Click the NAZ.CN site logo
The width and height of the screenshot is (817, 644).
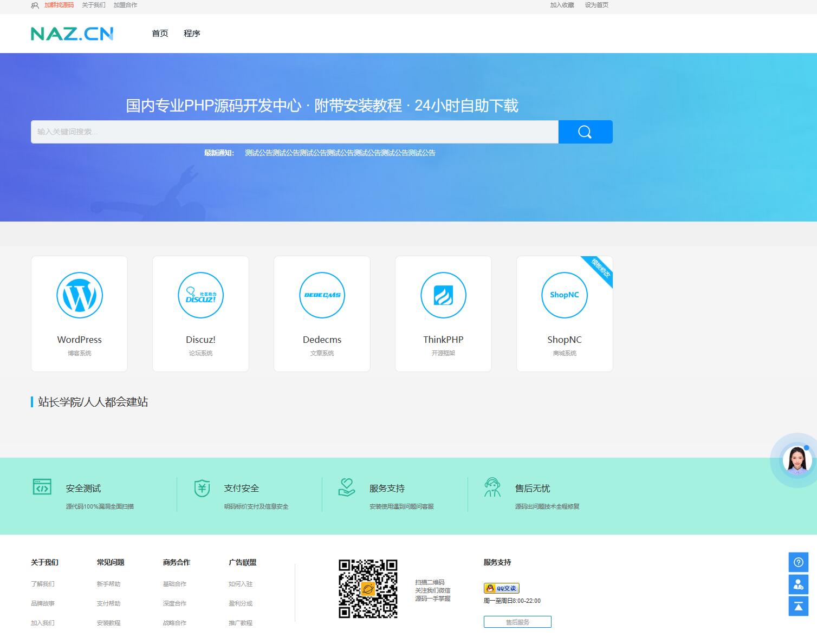pos(72,34)
